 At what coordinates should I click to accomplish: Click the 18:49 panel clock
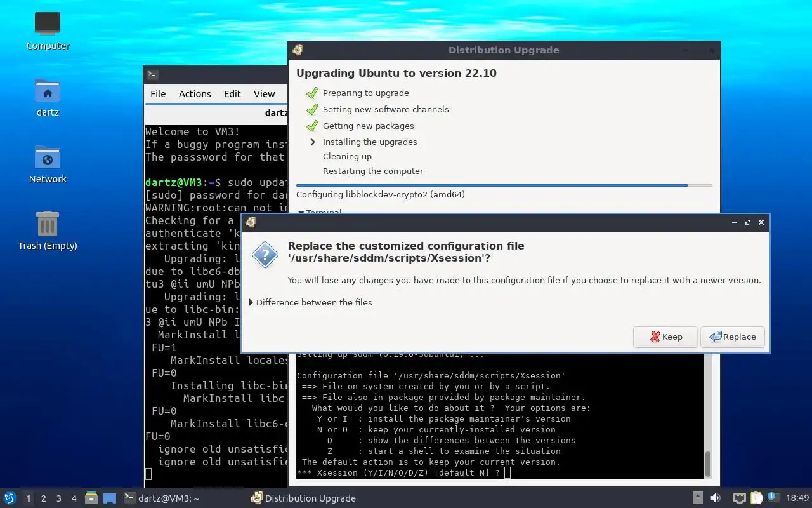797,498
